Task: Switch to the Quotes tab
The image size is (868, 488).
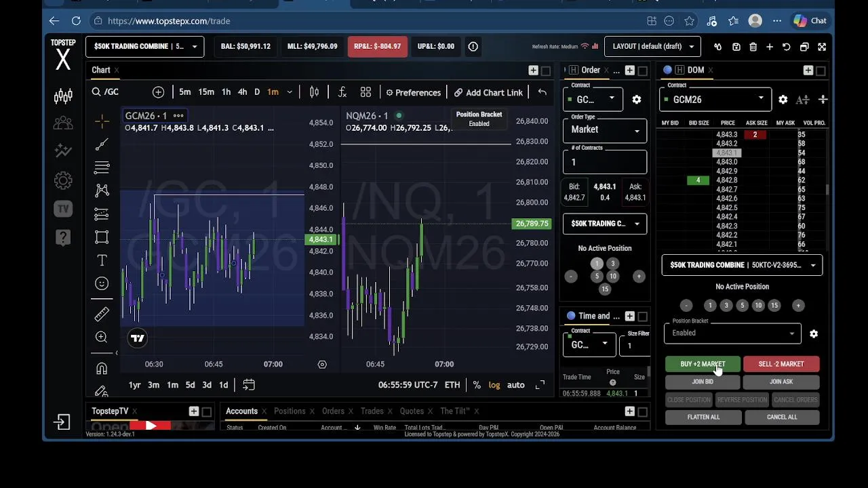Action: [412, 411]
